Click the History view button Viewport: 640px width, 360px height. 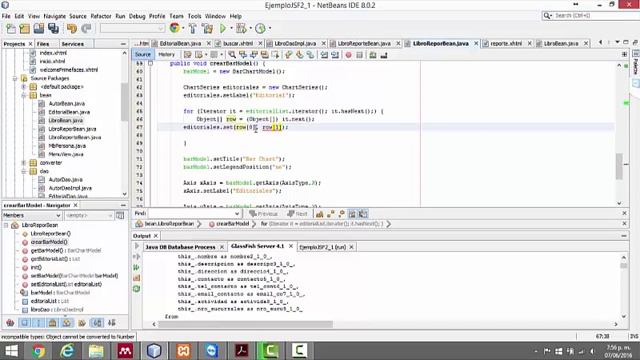tap(167, 55)
